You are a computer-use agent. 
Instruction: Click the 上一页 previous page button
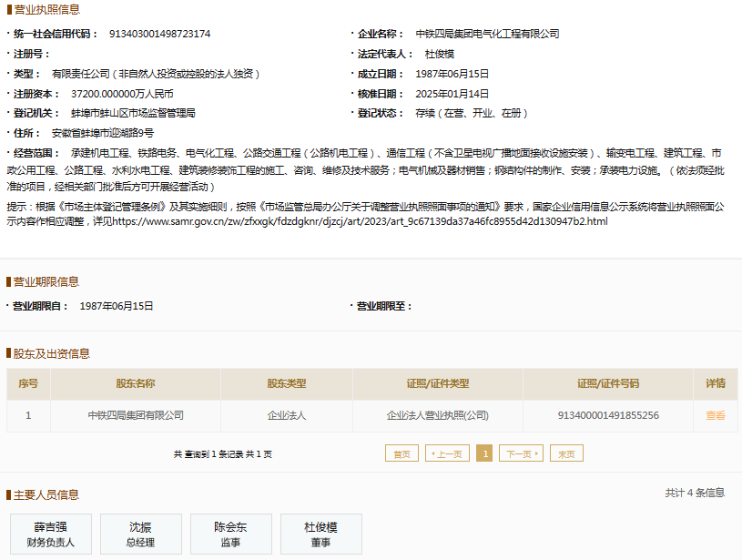click(x=447, y=453)
